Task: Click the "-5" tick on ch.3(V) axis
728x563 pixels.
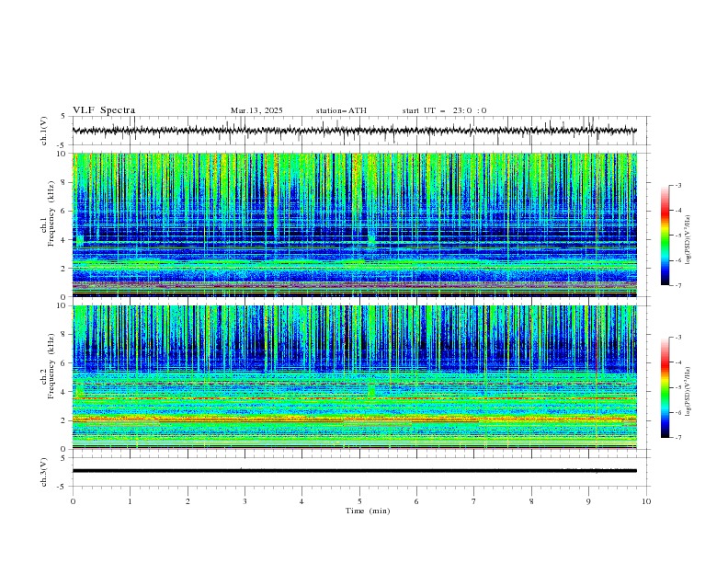Action: click(63, 487)
